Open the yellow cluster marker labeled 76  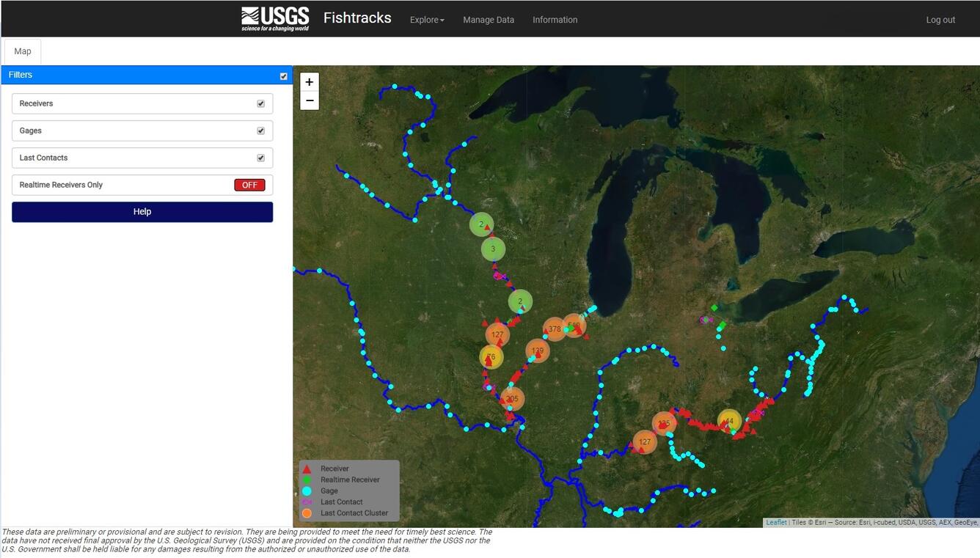click(491, 357)
